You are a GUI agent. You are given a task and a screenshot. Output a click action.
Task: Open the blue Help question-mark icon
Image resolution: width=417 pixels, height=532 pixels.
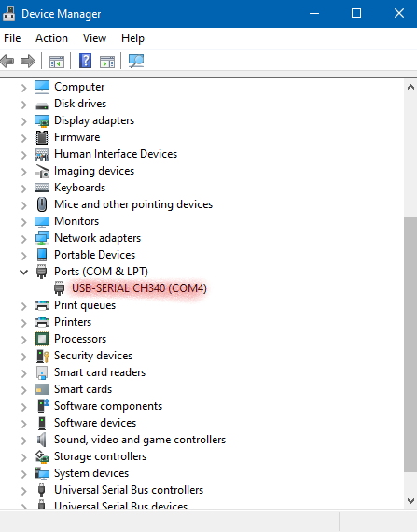click(x=86, y=61)
